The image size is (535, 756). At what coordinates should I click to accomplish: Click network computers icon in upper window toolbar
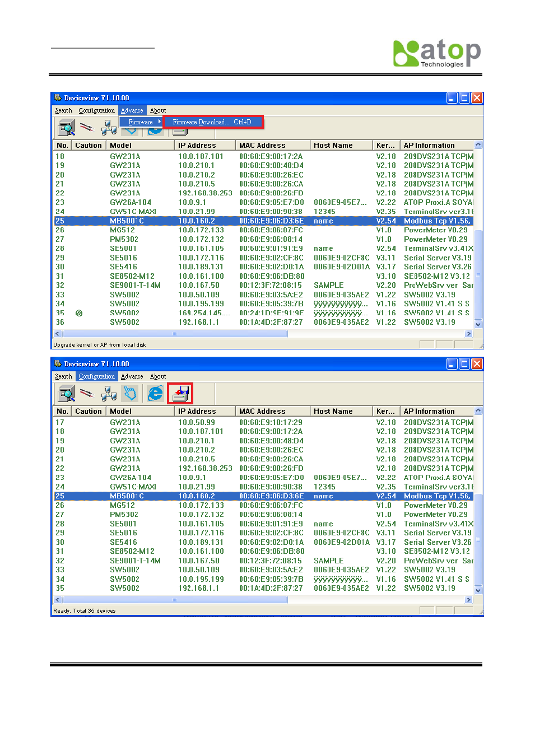click(x=109, y=128)
